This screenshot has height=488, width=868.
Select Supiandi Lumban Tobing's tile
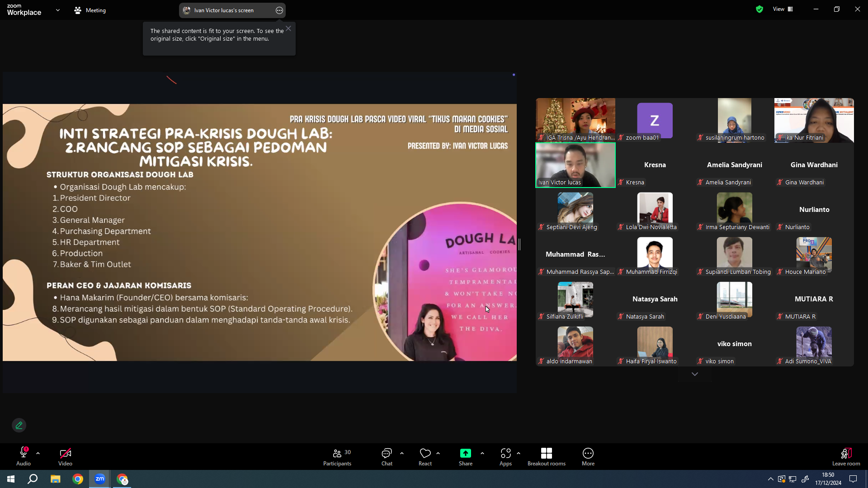click(735, 254)
